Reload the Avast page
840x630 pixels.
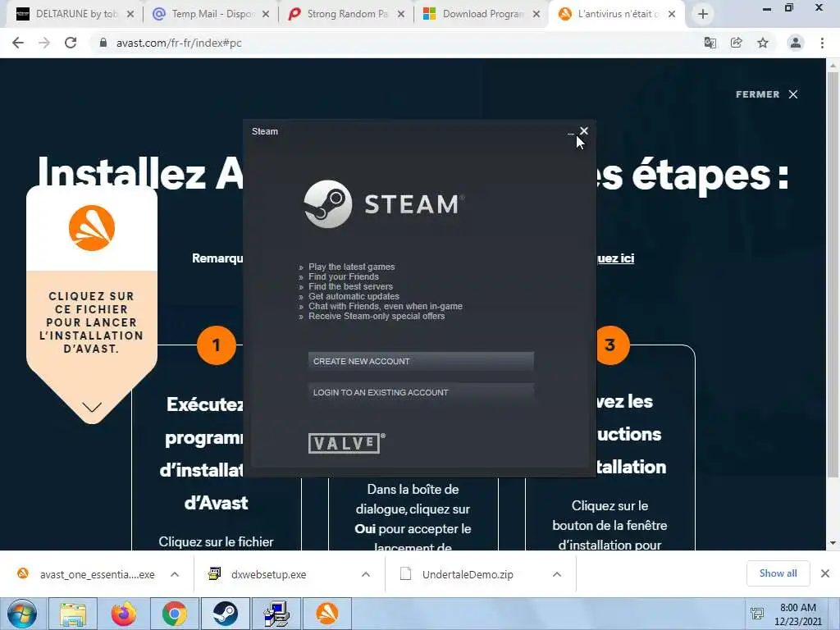[x=71, y=43]
